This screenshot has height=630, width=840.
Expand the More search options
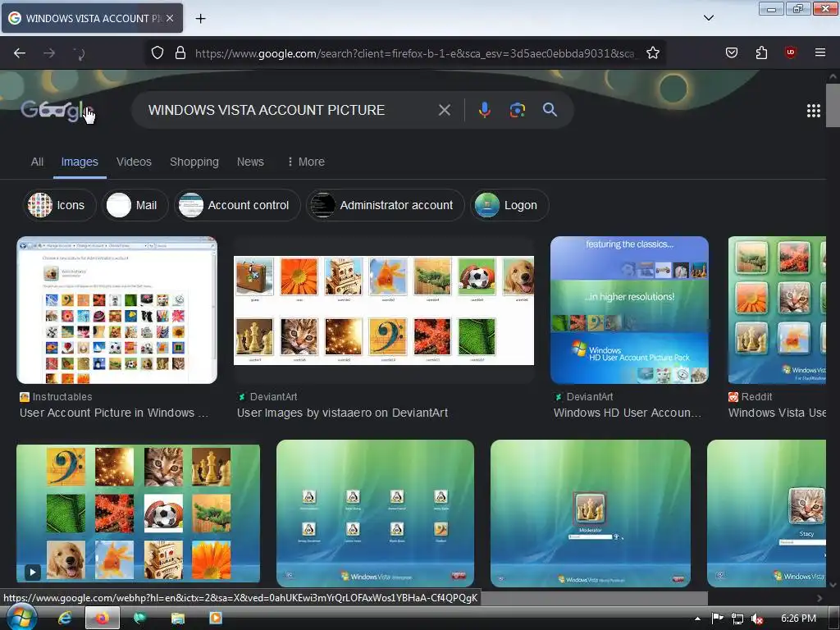click(x=306, y=162)
